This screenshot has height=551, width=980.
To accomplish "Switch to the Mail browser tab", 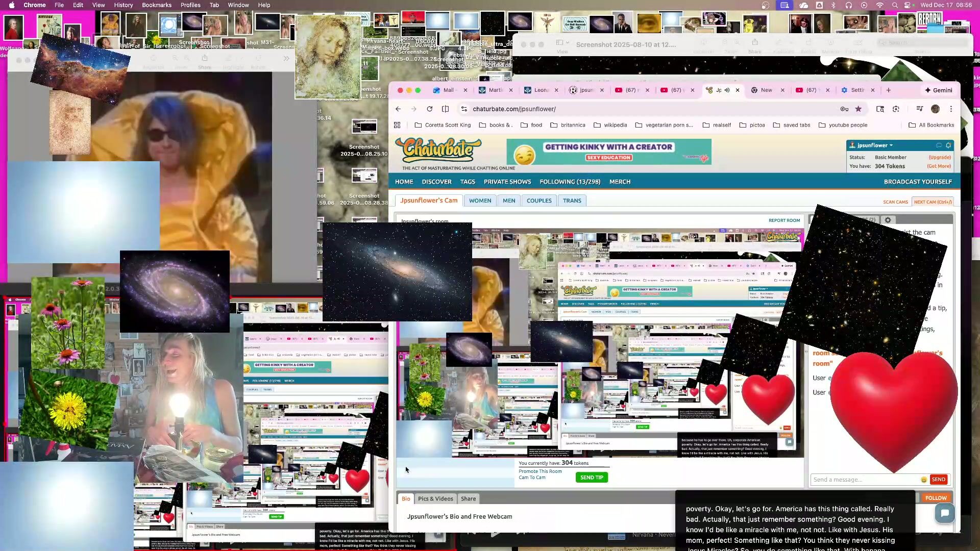I will point(450,90).
